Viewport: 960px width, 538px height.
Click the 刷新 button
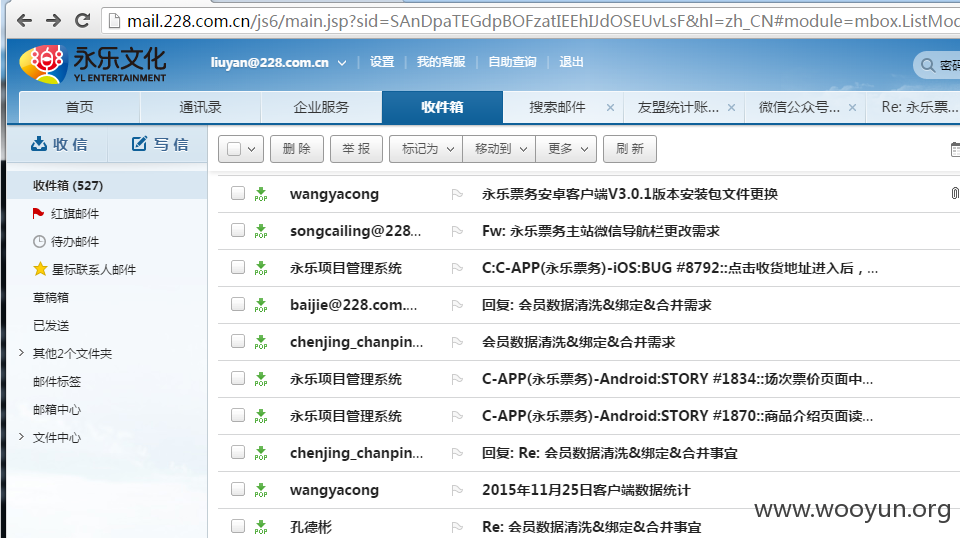630,149
